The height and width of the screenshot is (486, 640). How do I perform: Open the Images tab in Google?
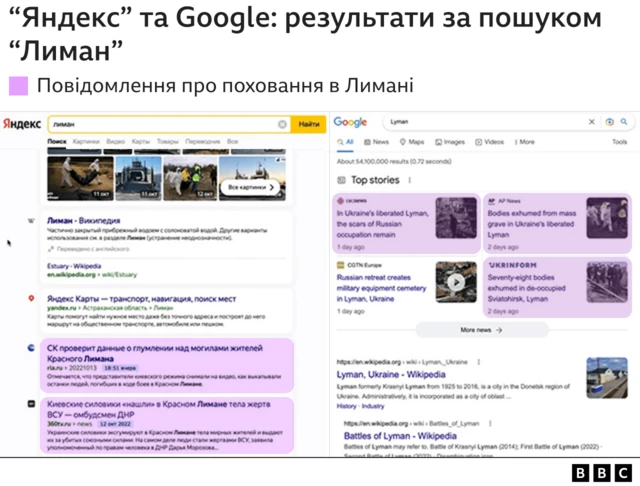(450, 142)
